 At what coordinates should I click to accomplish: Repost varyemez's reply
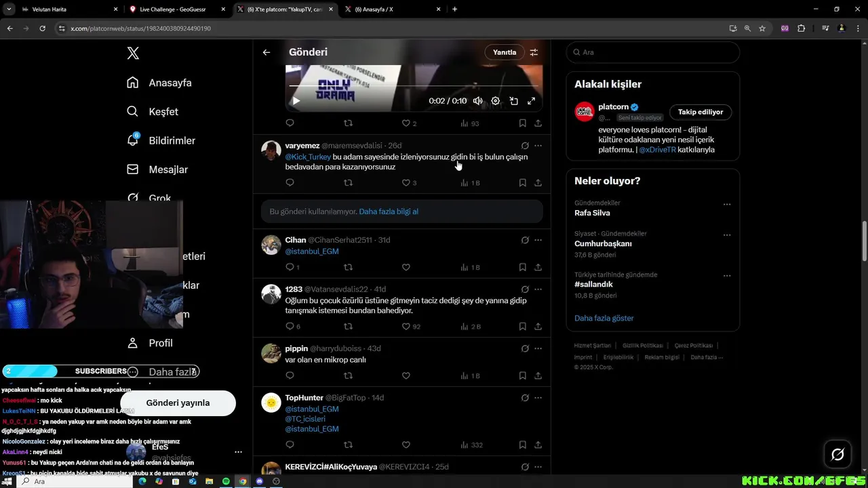(348, 183)
